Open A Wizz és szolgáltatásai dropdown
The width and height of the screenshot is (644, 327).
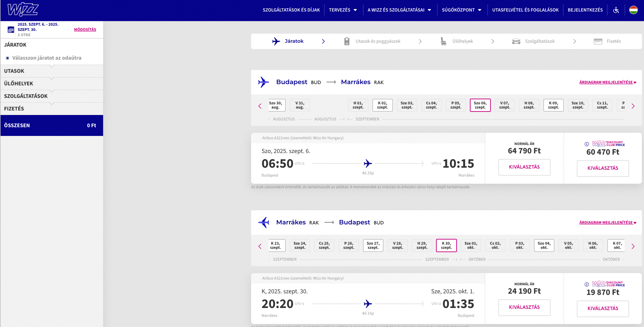pos(399,10)
